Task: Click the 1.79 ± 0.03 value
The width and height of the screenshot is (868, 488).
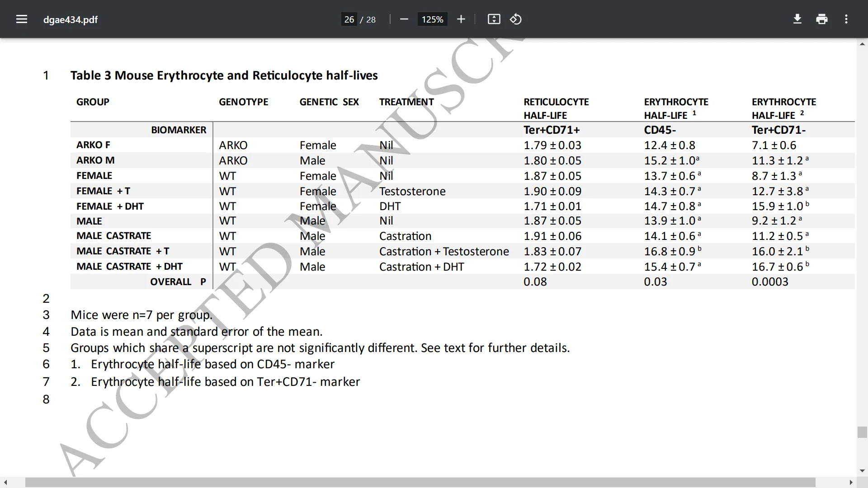Action: pyautogui.click(x=552, y=145)
